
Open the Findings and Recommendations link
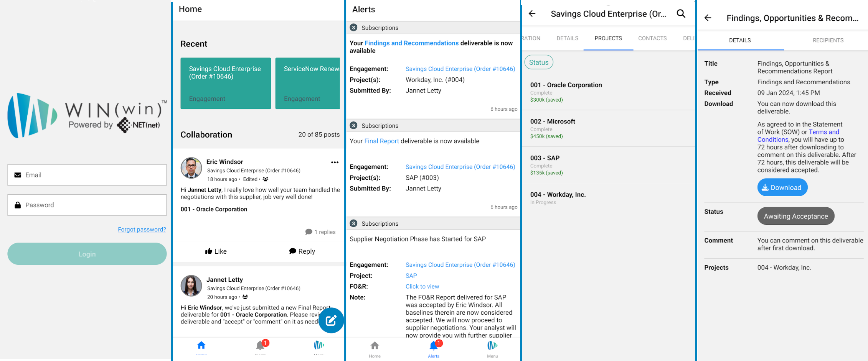tap(412, 43)
